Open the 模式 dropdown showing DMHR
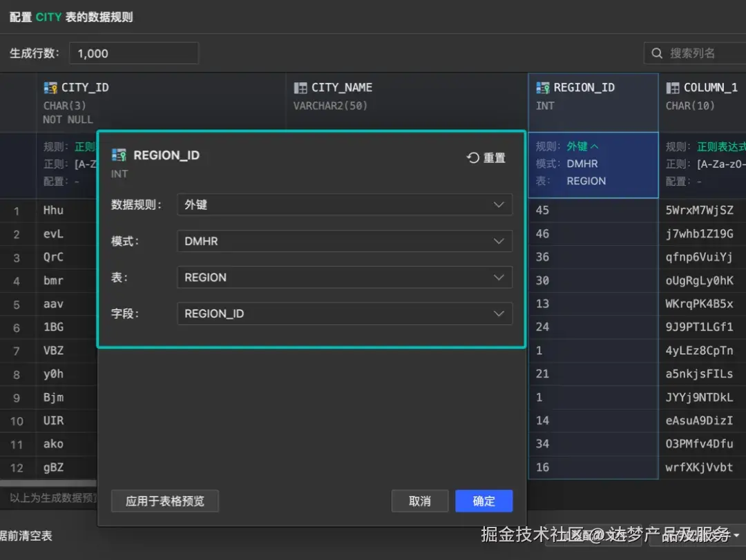The width and height of the screenshot is (746, 560). 345,241
